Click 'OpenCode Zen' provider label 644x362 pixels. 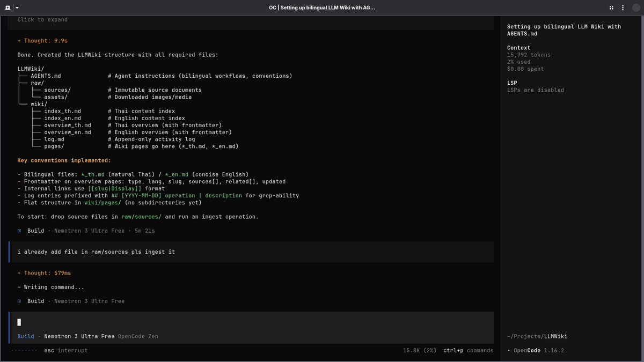tap(138, 336)
